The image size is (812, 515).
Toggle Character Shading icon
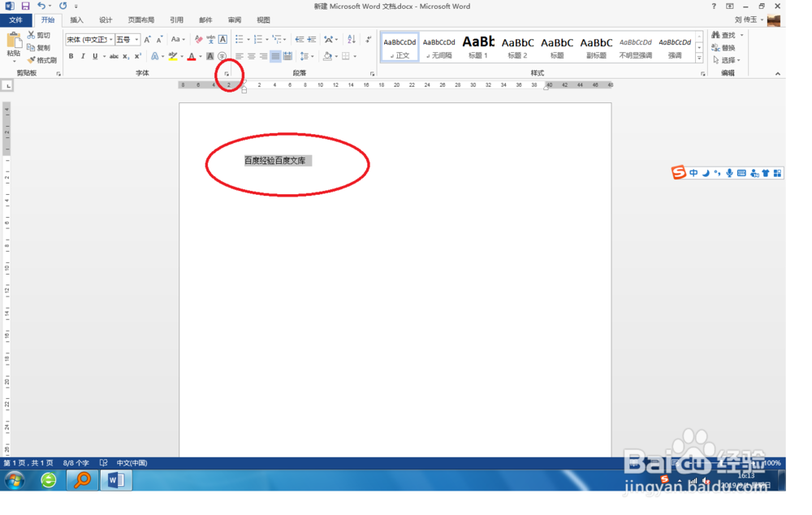click(x=210, y=56)
